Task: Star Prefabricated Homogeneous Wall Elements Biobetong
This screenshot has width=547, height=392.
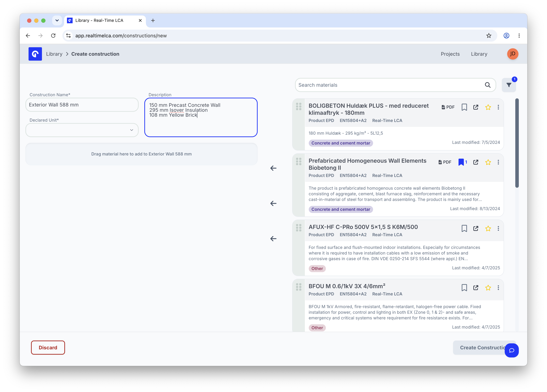Action: 488,162
